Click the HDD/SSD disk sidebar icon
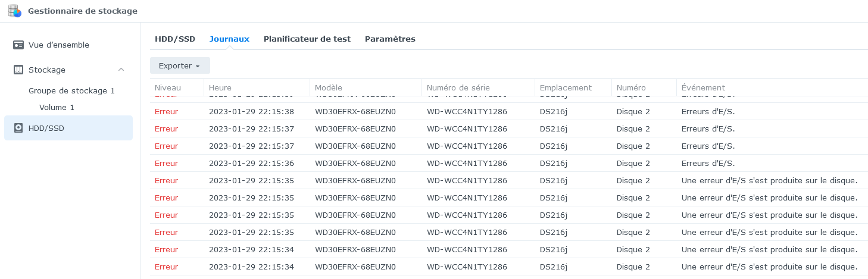The height and width of the screenshot is (279, 868). (x=18, y=128)
